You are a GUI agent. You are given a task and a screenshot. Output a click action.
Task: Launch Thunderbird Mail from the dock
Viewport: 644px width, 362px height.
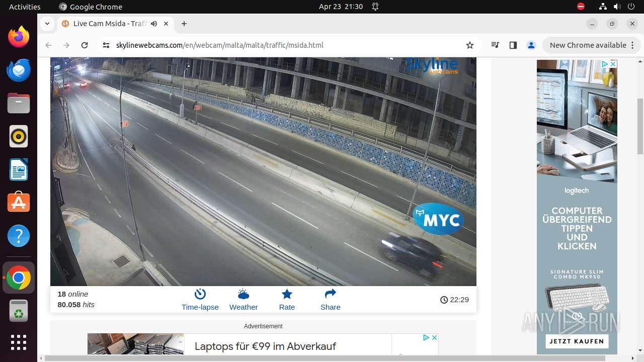(19, 70)
